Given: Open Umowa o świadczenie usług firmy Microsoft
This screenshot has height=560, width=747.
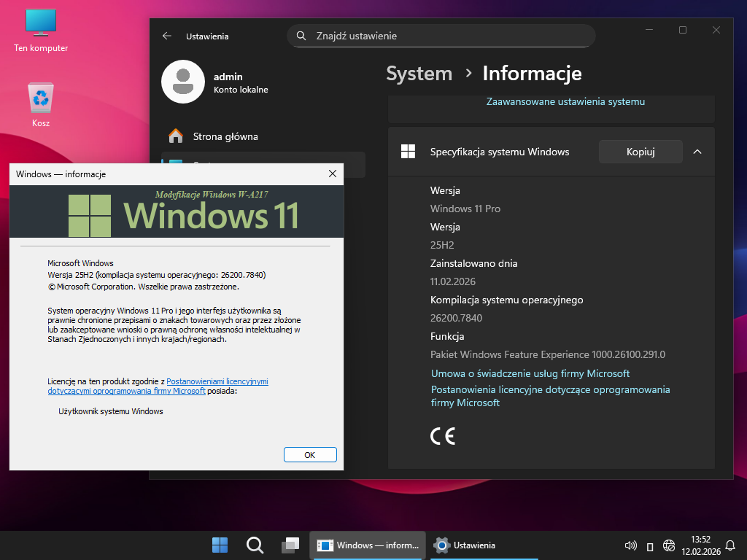Looking at the screenshot, I should point(530,373).
